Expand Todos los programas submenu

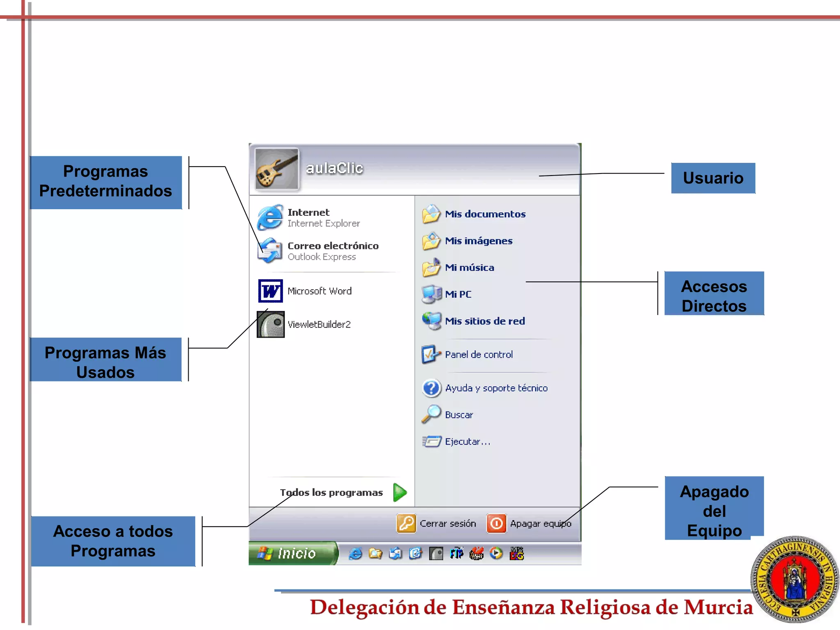331,492
